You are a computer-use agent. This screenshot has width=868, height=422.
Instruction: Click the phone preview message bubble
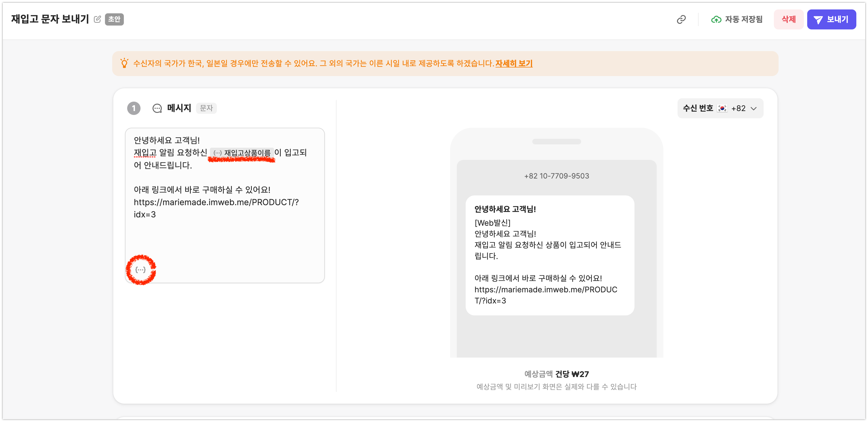click(550, 255)
